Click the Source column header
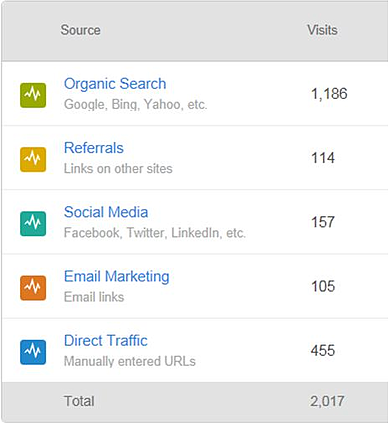Viewport: 389px width, 423px height. pos(80,30)
